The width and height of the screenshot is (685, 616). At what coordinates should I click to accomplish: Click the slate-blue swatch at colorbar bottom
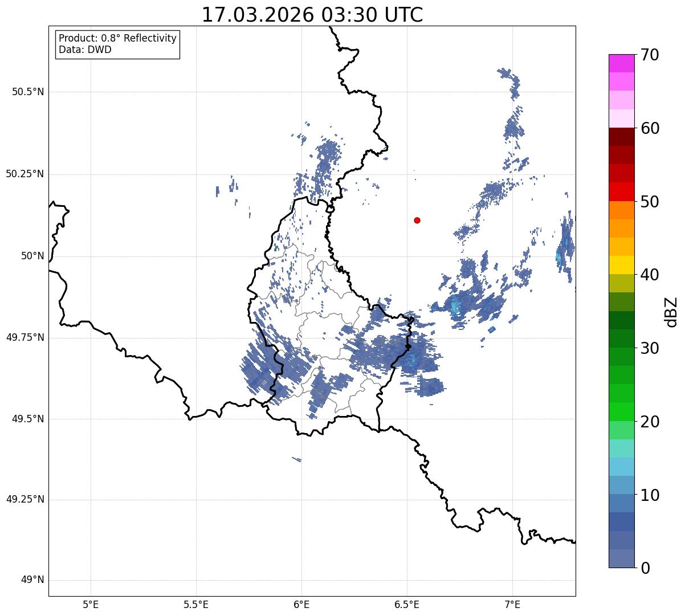pyautogui.click(x=621, y=558)
